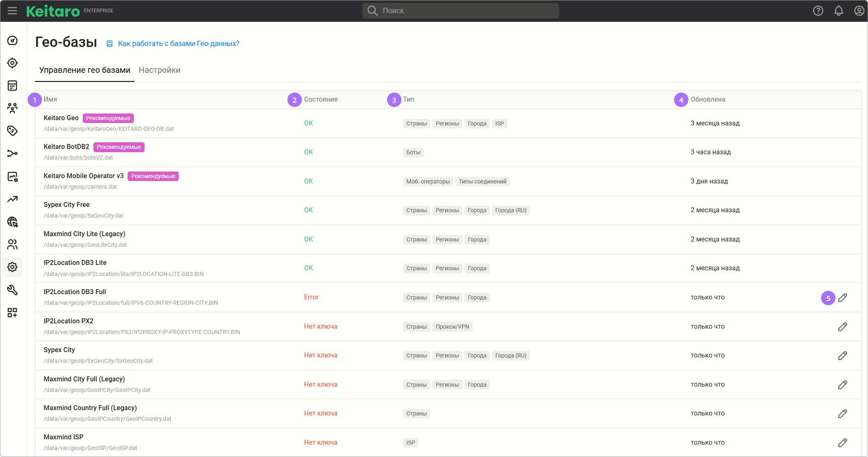This screenshot has width=868, height=457.
Task: Select the Управление гео базами tab
Action: tap(85, 70)
